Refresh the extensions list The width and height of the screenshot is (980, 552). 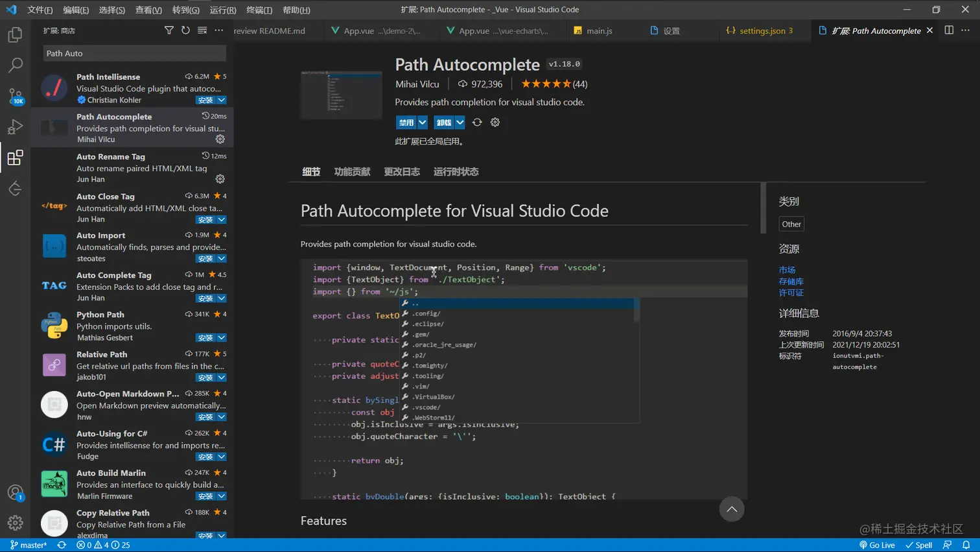tap(185, 30)
